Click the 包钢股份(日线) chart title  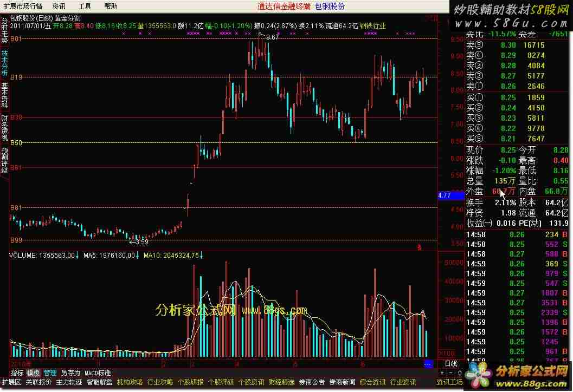[x=31, y=18]
